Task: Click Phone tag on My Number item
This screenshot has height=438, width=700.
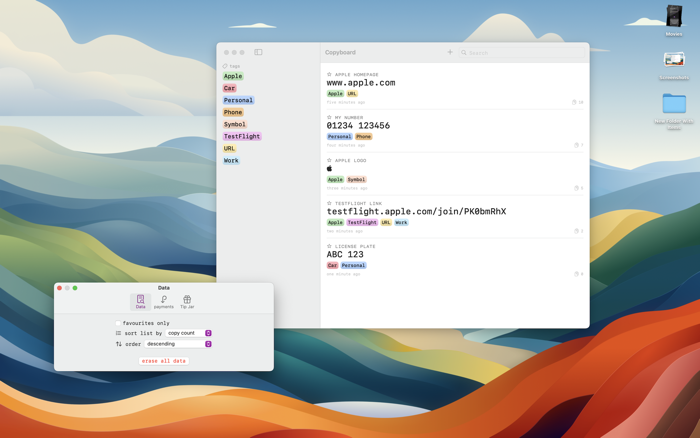Action: tap(363, 137)
